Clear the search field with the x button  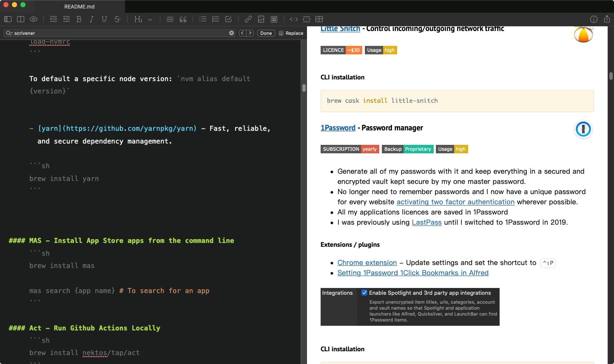(231, 33)
